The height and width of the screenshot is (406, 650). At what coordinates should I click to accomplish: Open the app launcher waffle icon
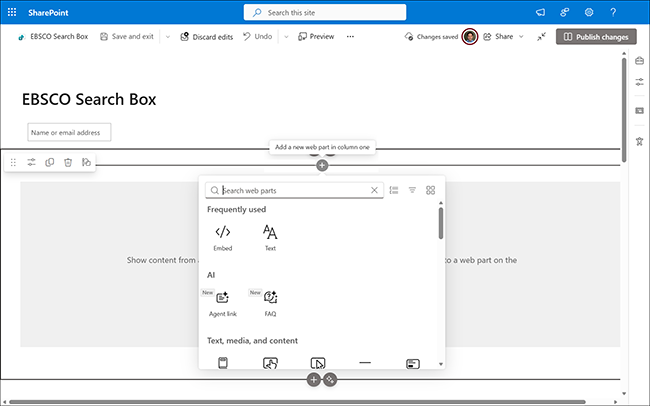point(12,12)
